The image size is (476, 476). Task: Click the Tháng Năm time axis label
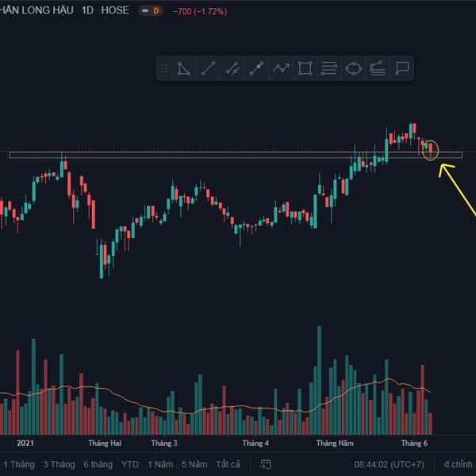(x=335, y=443)
